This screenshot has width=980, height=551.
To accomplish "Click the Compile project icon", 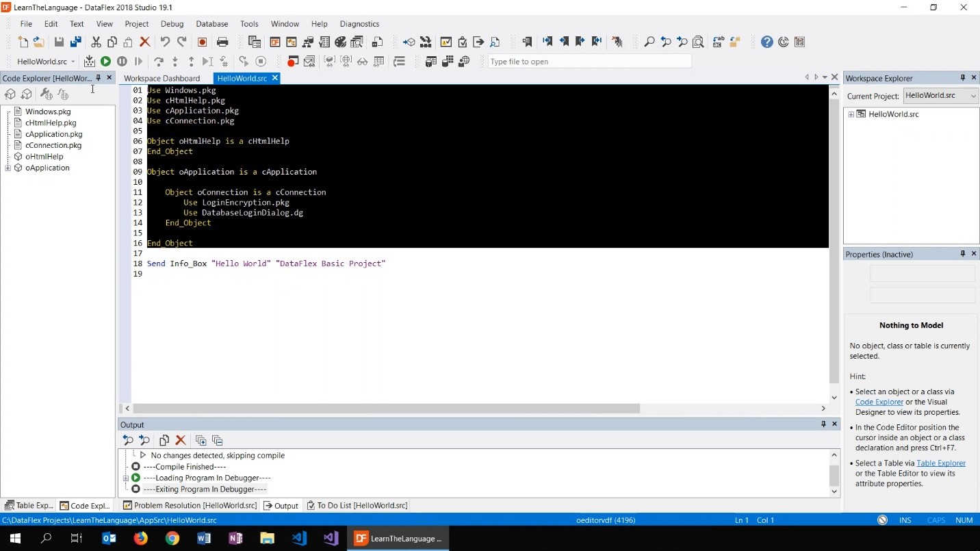I will click(90, 62).
